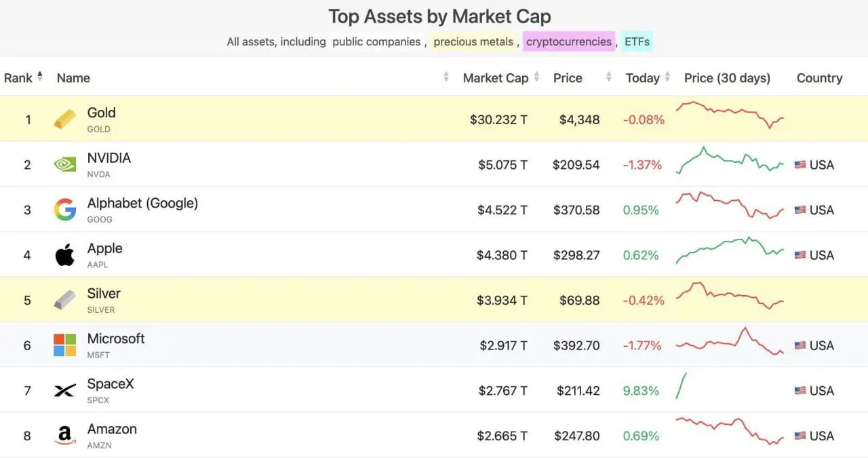Screen dimensions: 868x458
Task: Toggle the cryptocurrencies filter
Action: [569, 41]
